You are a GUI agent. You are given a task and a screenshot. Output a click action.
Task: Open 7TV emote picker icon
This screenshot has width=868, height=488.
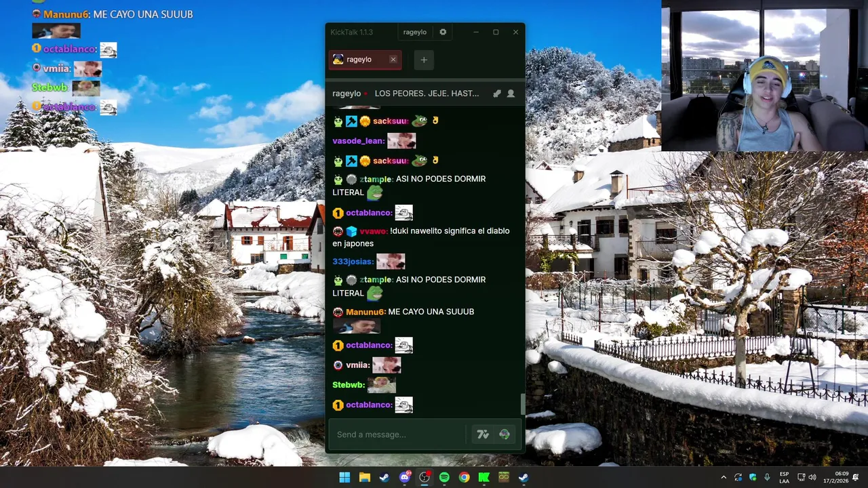tap(483, 434)
